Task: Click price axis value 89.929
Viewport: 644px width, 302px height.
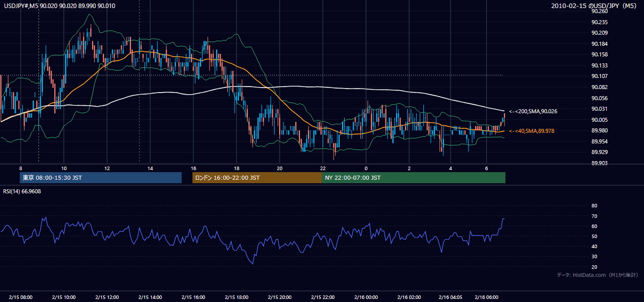Action: click(599, 152)
